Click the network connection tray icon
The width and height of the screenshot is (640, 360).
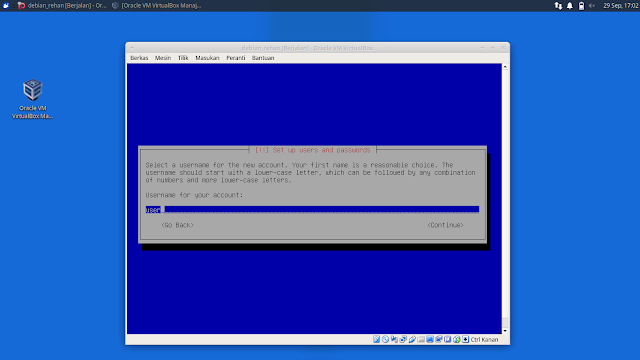click(558, 6)
